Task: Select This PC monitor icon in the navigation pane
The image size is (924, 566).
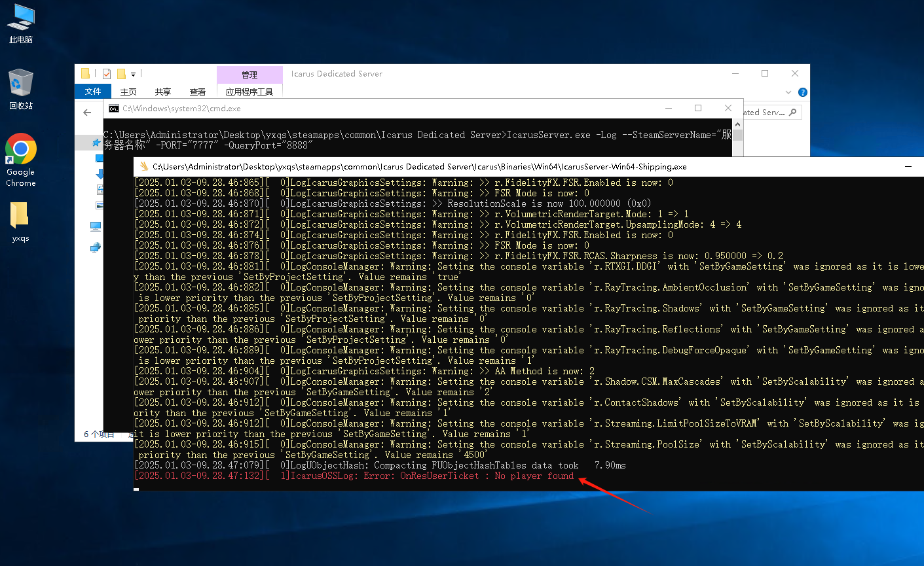Action: tap(96, 226)
